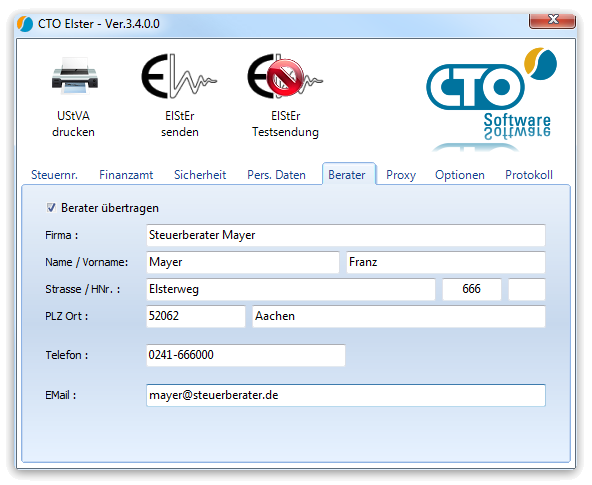Open the Proxy tab
Screen dimensions: 592x485
[x=401, y=175]
